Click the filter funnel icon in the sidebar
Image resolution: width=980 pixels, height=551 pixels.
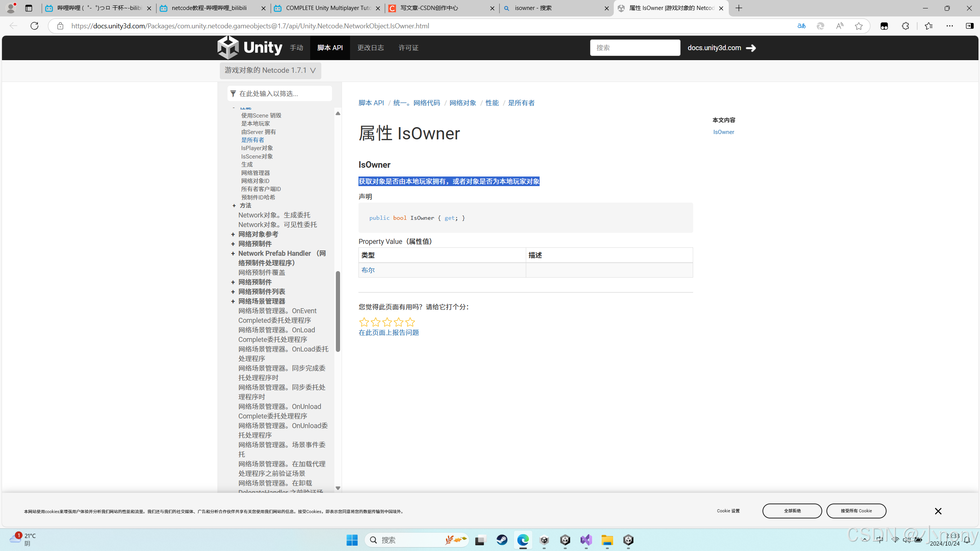click(x=233, y=93)
